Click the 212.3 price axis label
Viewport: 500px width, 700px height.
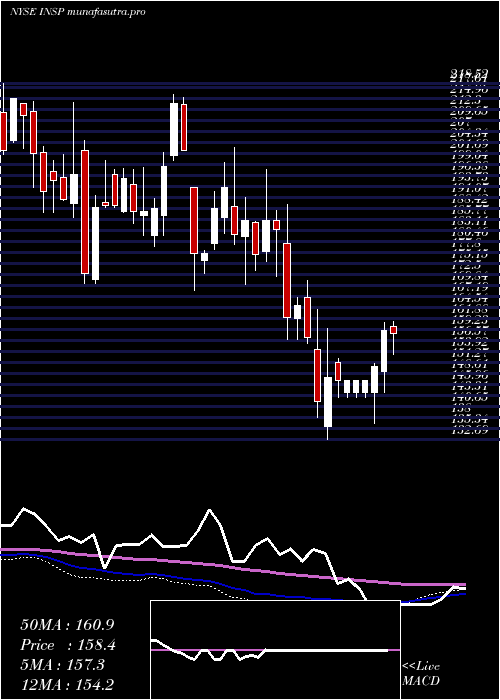[464, 101]
